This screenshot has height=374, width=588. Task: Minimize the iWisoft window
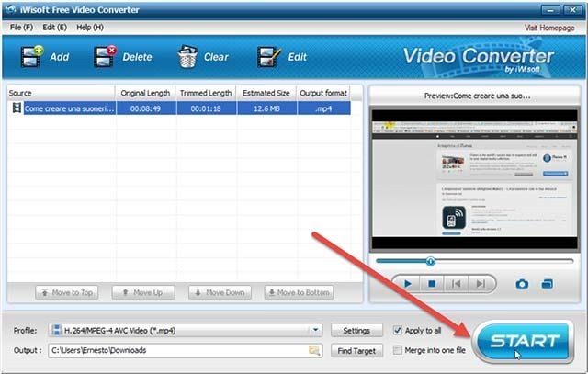pyautogui.click(x=550, y=10)
